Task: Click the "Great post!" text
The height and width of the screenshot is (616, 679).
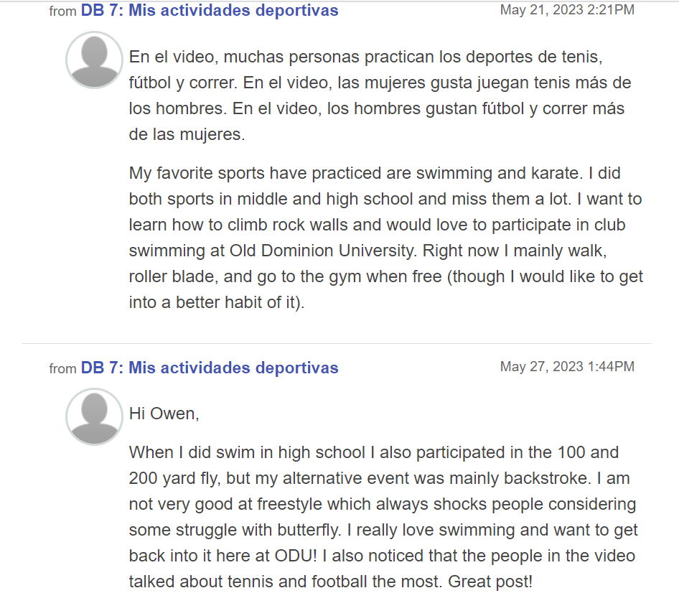Action: click(x=490, y=582)
